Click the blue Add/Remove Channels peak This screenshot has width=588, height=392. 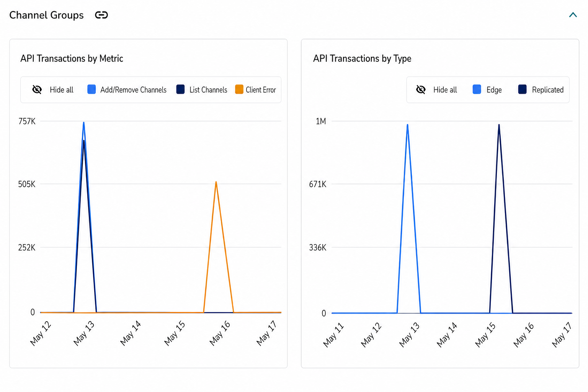83,123
